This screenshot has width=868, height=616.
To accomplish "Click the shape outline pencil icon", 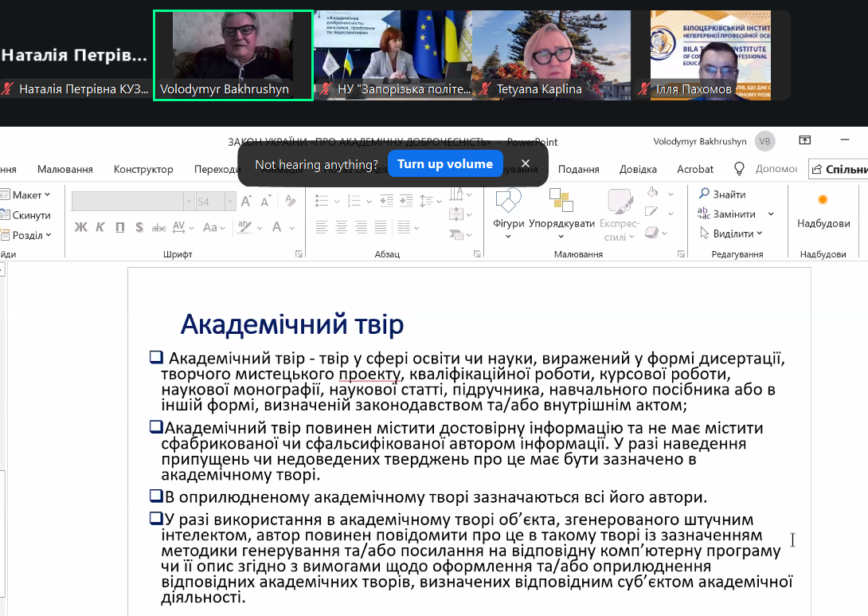I will 653,212.
